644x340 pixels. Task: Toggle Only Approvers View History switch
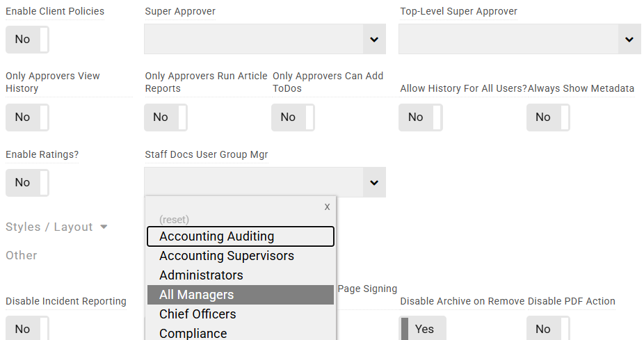pyautogui.click(x=27, y=117)
